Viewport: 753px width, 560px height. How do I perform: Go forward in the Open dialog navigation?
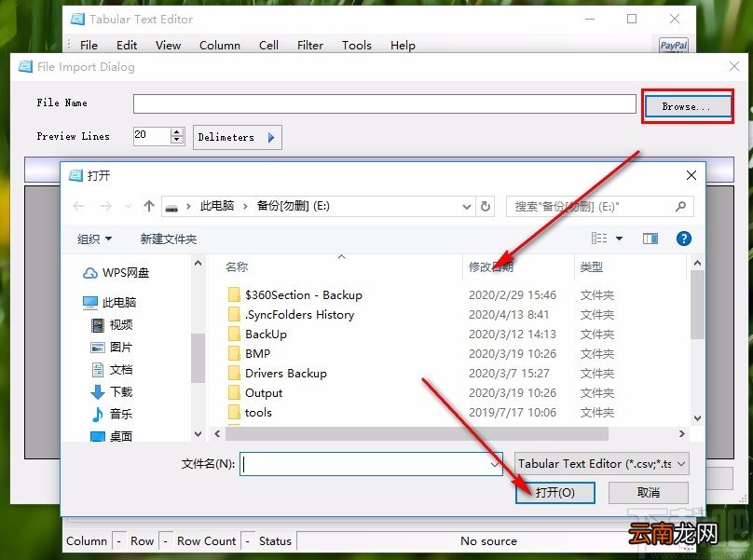tap(105, 207)
